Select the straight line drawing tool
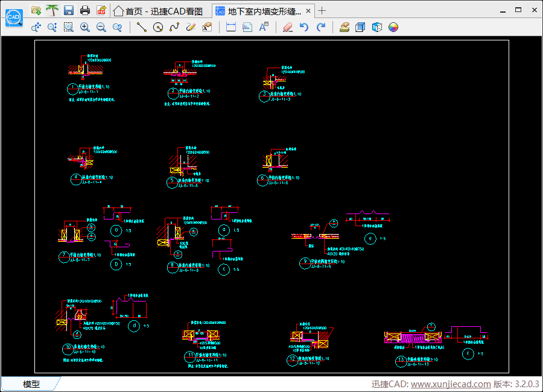The height and width of the screenshot is (392, 543). (x=142, y=27)
